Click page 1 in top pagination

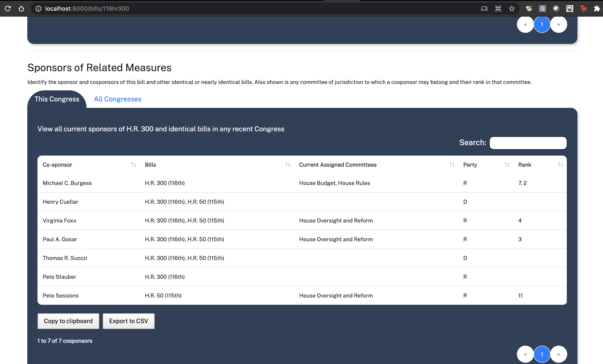(542, 24)
